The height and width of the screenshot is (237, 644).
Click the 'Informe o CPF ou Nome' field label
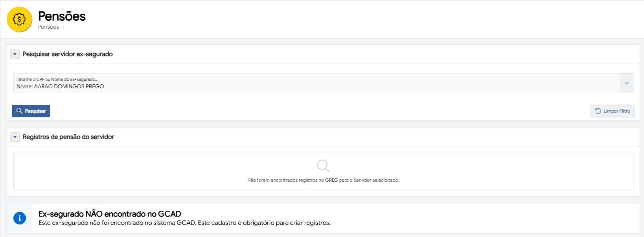click(x=57, y=79)
